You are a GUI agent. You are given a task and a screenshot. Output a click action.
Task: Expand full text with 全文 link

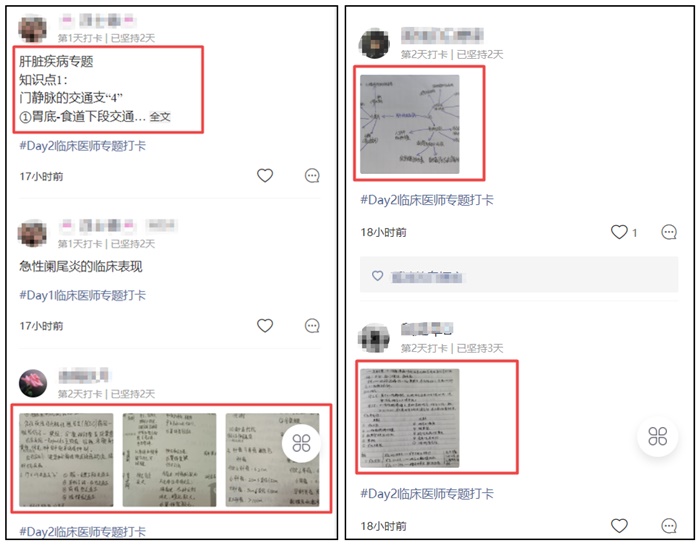[x=160, y=117]
